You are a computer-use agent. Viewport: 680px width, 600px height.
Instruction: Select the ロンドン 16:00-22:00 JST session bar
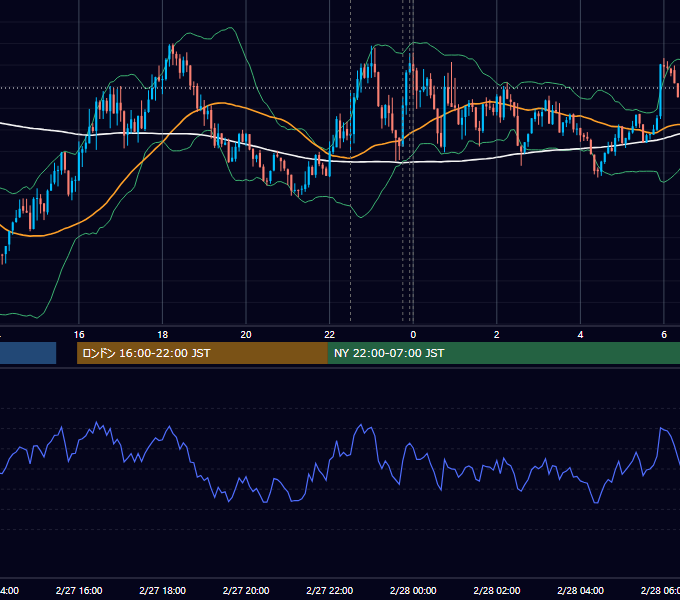[202, 353]
